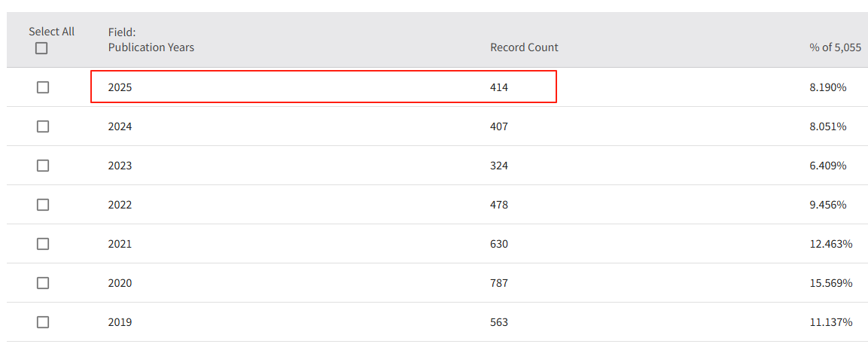Open the 2025 publication year entry

click(x=120, y=87)
